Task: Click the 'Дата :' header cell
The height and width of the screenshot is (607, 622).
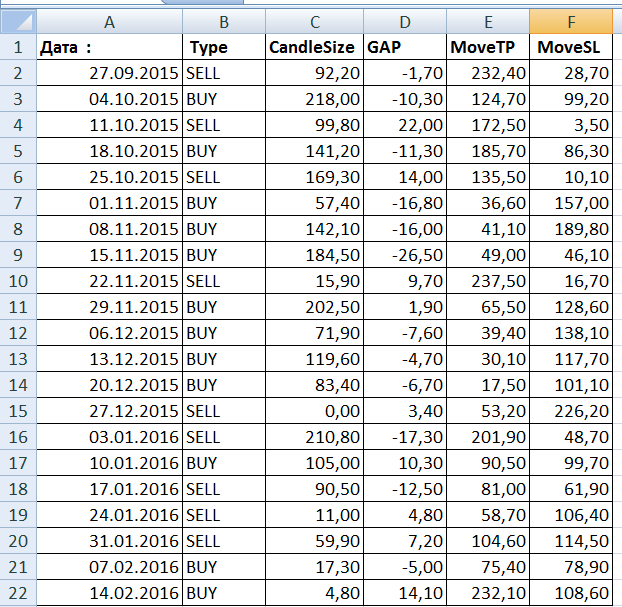Action: point(109,47)
